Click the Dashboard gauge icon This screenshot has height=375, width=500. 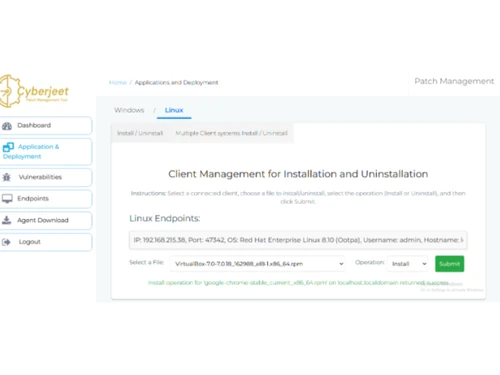coord(7,126)
